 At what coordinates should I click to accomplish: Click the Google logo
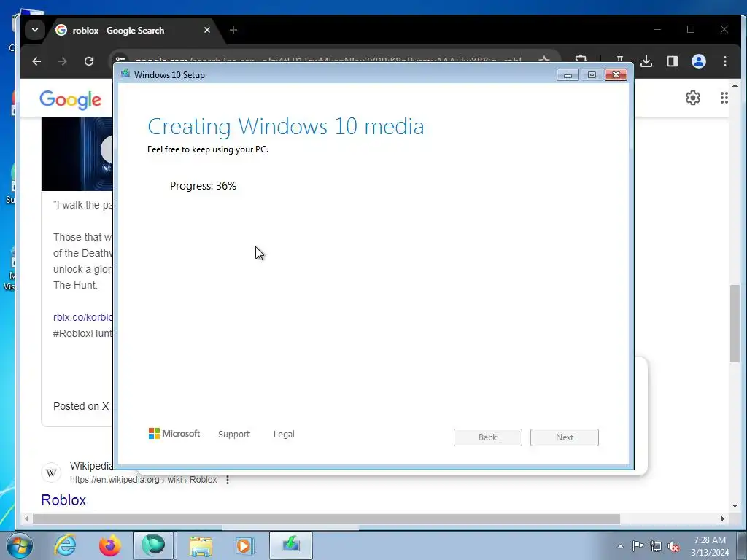click(71, 99)
